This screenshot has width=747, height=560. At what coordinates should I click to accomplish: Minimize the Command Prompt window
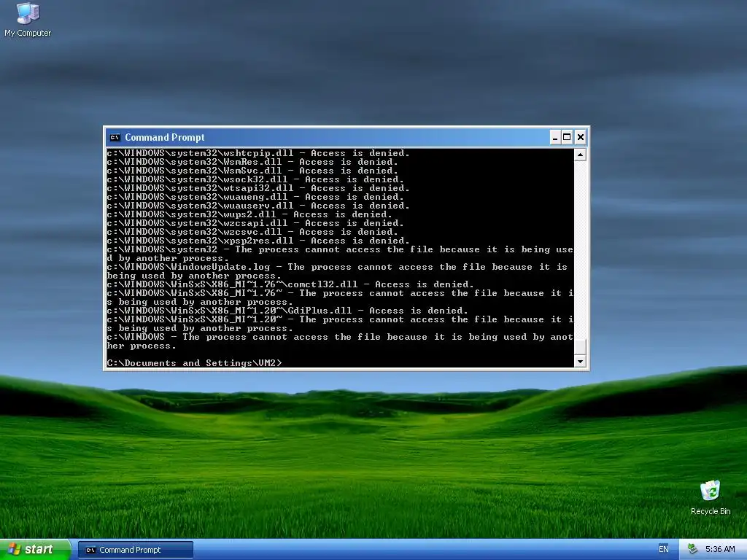pyautogui.click(x=554, y=138)
